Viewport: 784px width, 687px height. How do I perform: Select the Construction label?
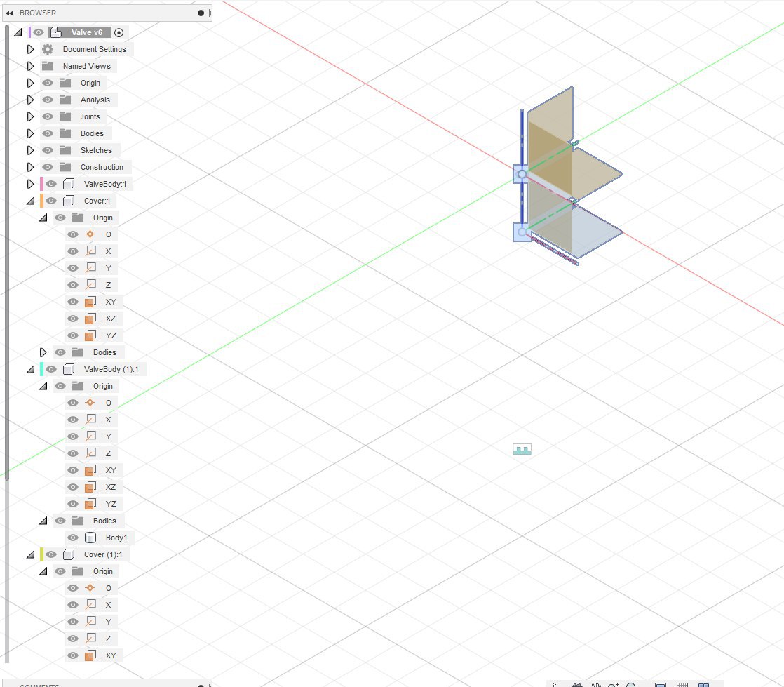pos(102,167)
